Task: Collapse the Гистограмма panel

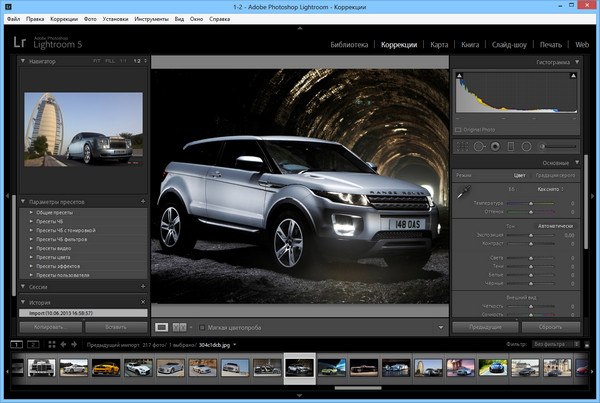Action: [x=576, y=62]
